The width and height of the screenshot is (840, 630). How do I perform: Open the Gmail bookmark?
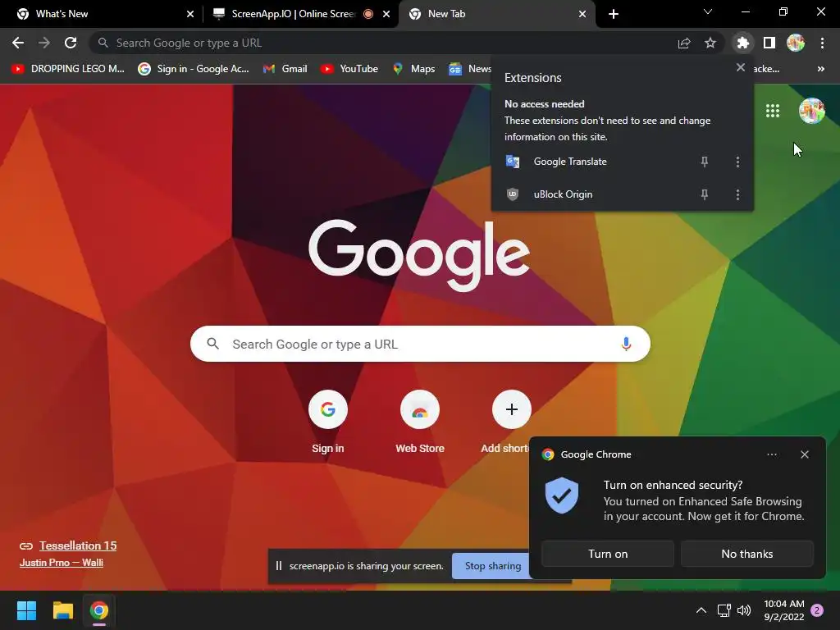285,69
